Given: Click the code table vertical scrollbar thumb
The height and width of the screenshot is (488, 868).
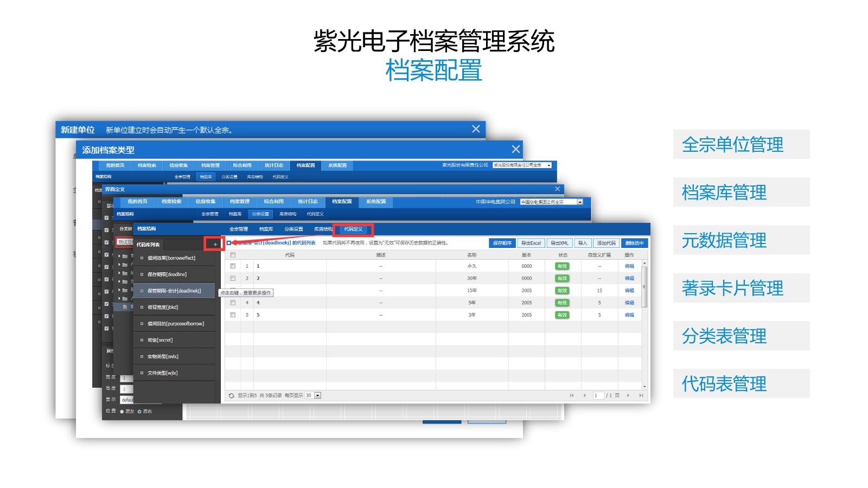Looking at the screenshot, I should [x=644, y=287].
